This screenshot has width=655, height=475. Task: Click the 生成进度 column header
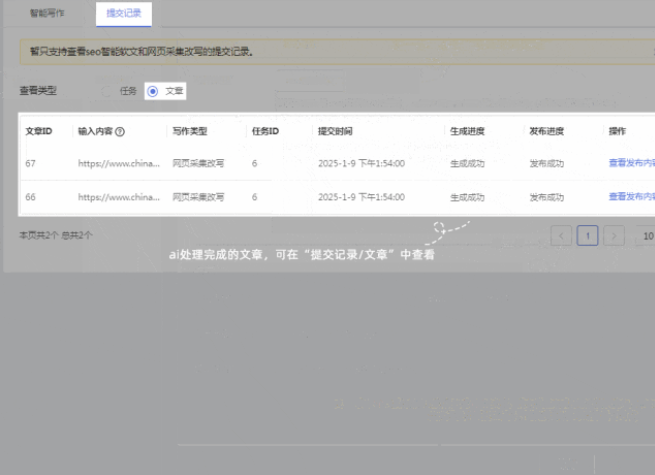(467, 131)
